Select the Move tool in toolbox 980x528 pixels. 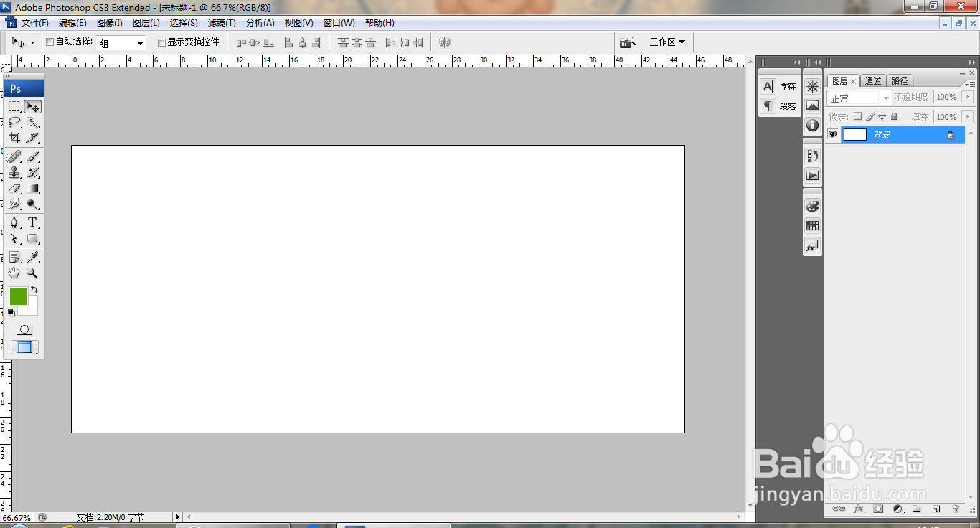click(32, 106)
